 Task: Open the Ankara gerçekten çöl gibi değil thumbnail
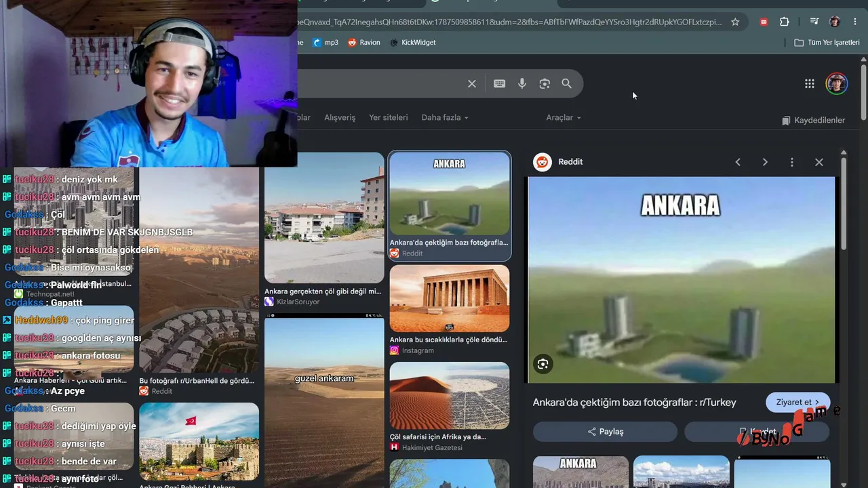[x=324, y=217]
